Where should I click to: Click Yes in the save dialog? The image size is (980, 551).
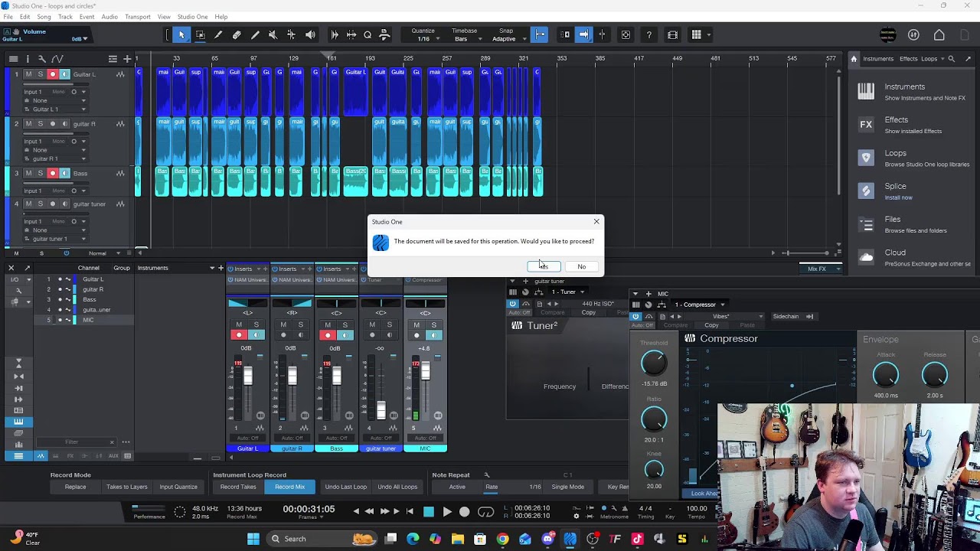pyautogui.click(x=544, y=266)
